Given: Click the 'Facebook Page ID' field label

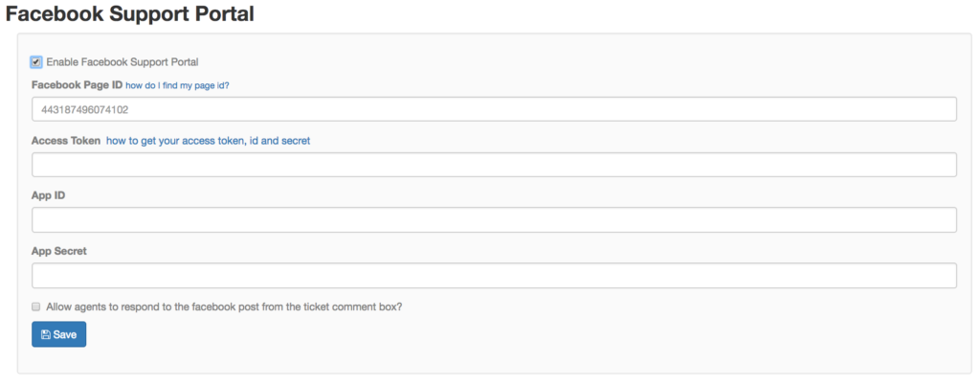Looking at the screenshot, I should coord(77,85).
